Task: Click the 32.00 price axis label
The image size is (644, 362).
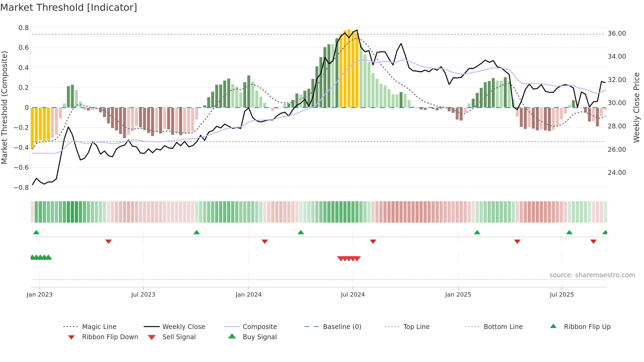Action: [617, 80]
